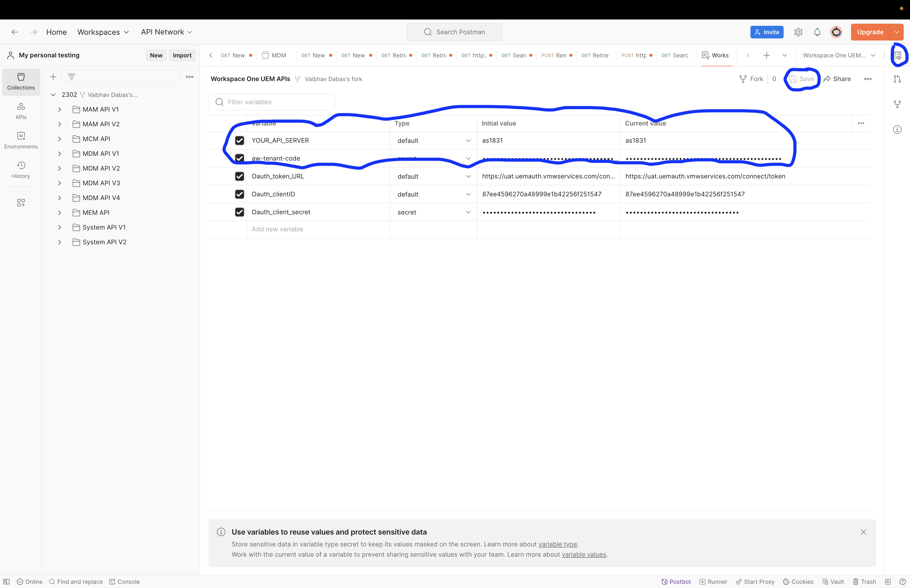Open Postbot in the status bar
Screen dimensions: 910x588
[676, 581]
